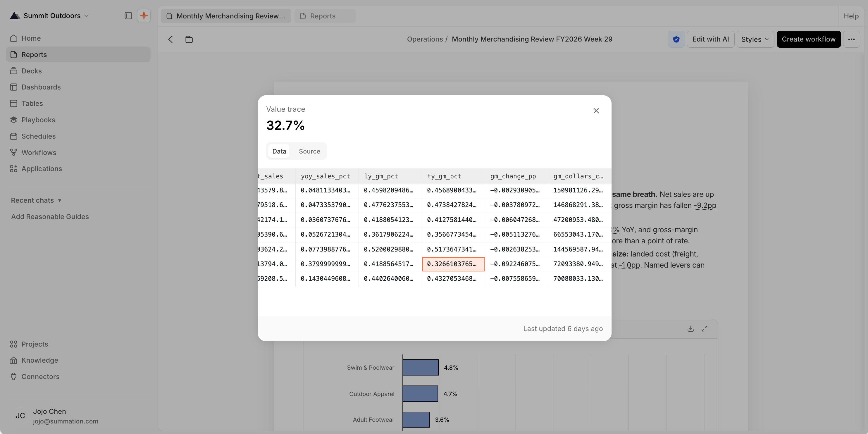Open the Summit Outdoors workspace dropdown

coord(49,15)
